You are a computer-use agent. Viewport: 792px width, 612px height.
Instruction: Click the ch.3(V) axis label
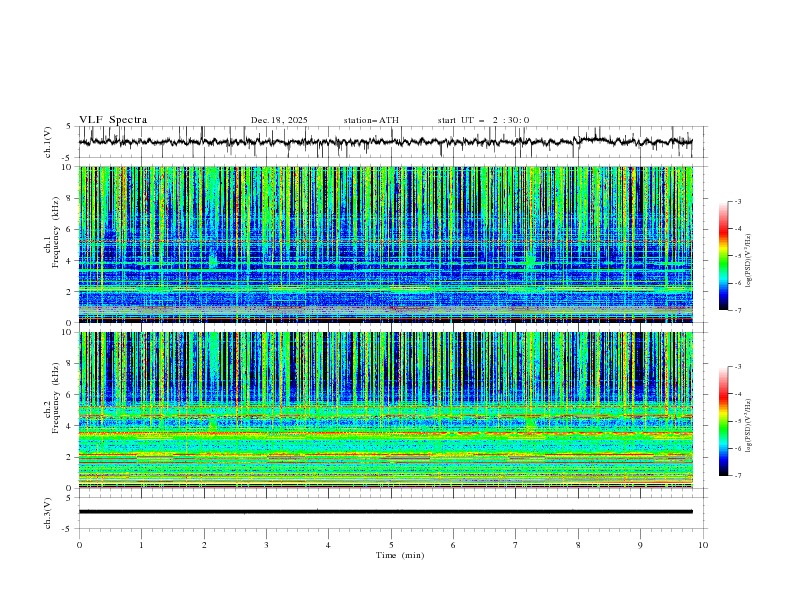point(48,513)
